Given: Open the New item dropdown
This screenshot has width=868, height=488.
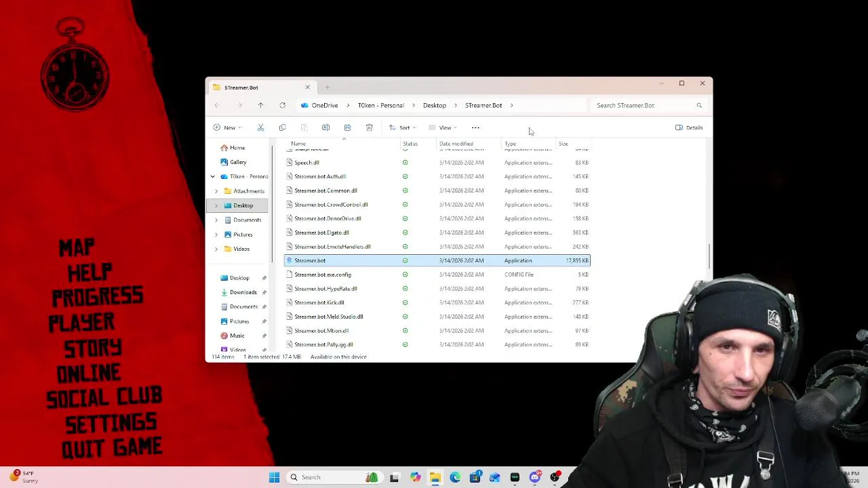Looking at the screenshot, I should point(226,127).
